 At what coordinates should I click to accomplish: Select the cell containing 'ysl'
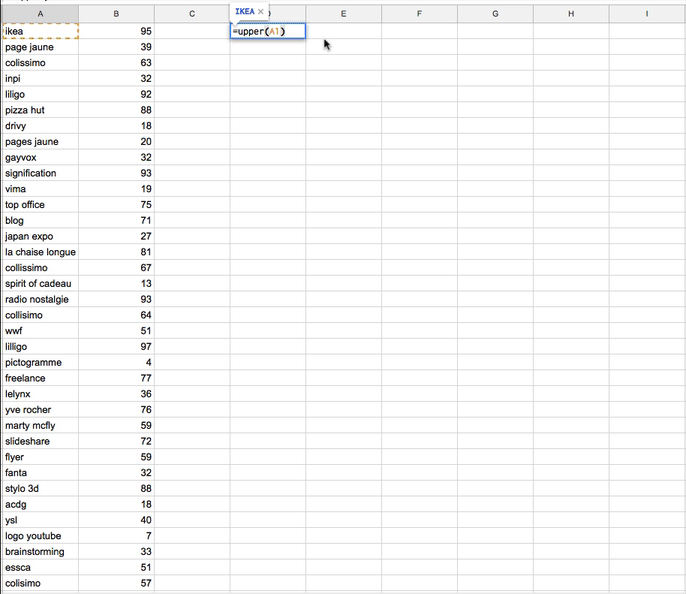[x=40, y=519]
